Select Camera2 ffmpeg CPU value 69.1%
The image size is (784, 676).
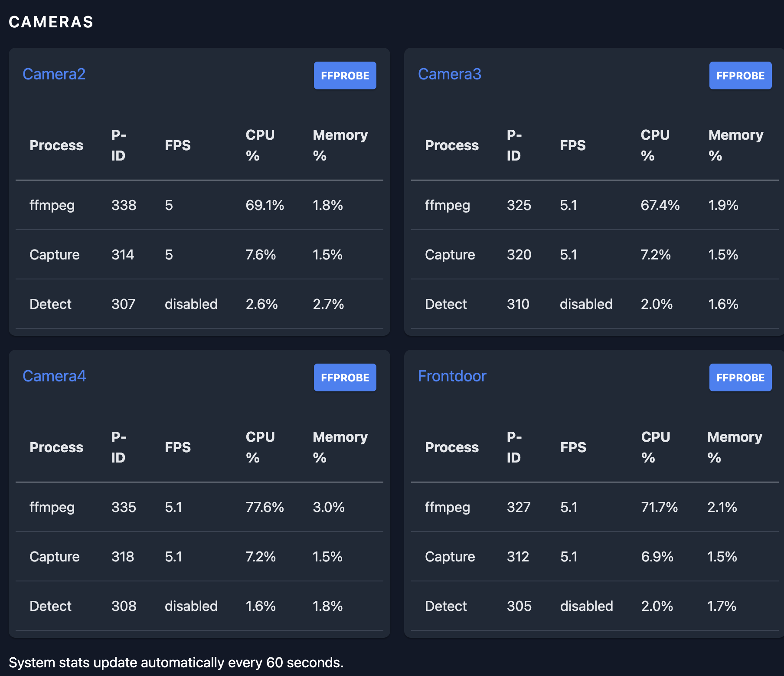[x=265, y=205]
